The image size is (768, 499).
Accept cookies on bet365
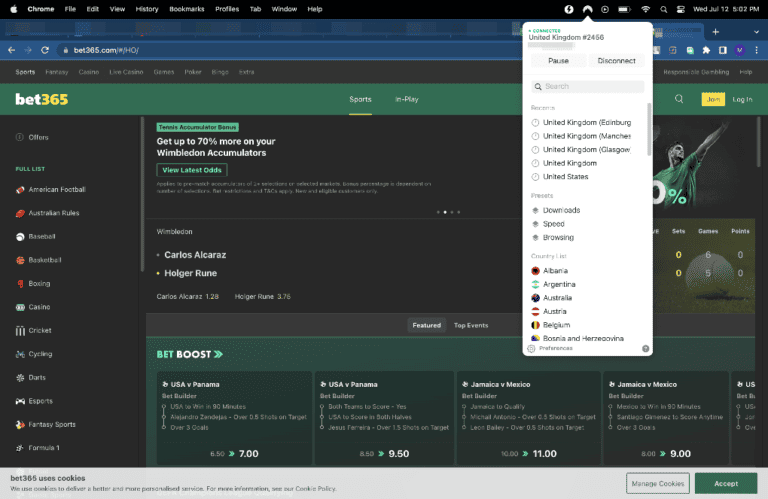coord(726,483)
